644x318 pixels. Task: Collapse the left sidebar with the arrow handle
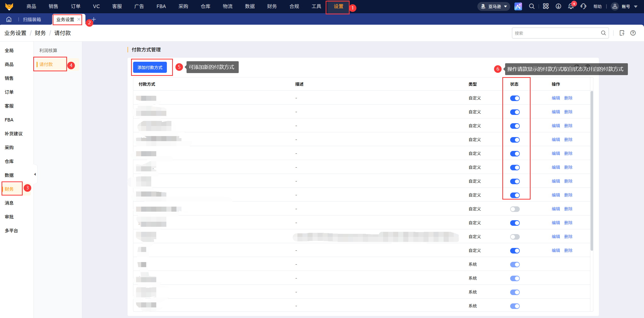35,174
